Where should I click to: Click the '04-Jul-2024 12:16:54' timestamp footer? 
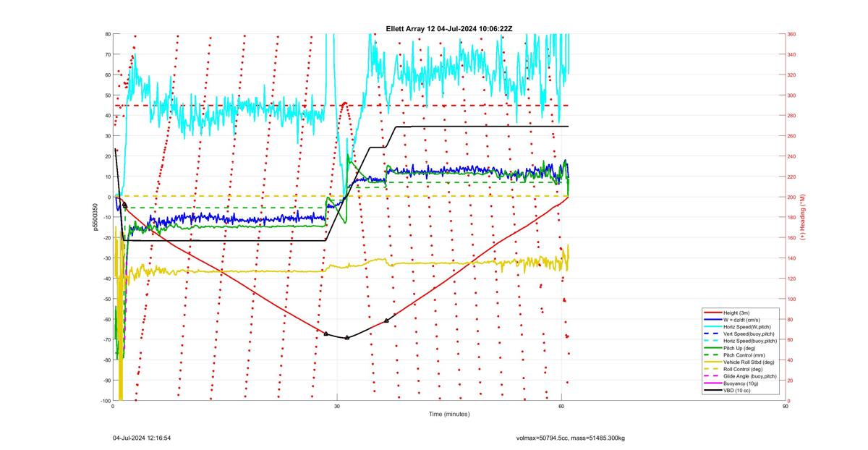tap(142, 438)
